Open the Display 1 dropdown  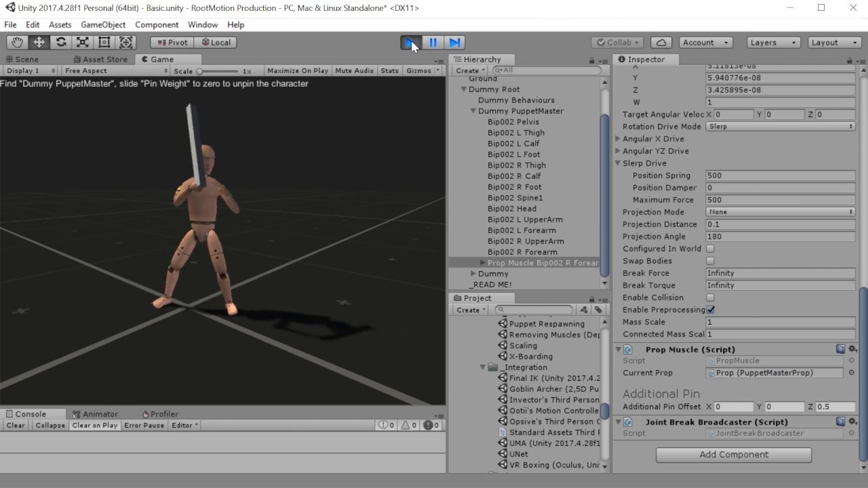pos(31,70)
